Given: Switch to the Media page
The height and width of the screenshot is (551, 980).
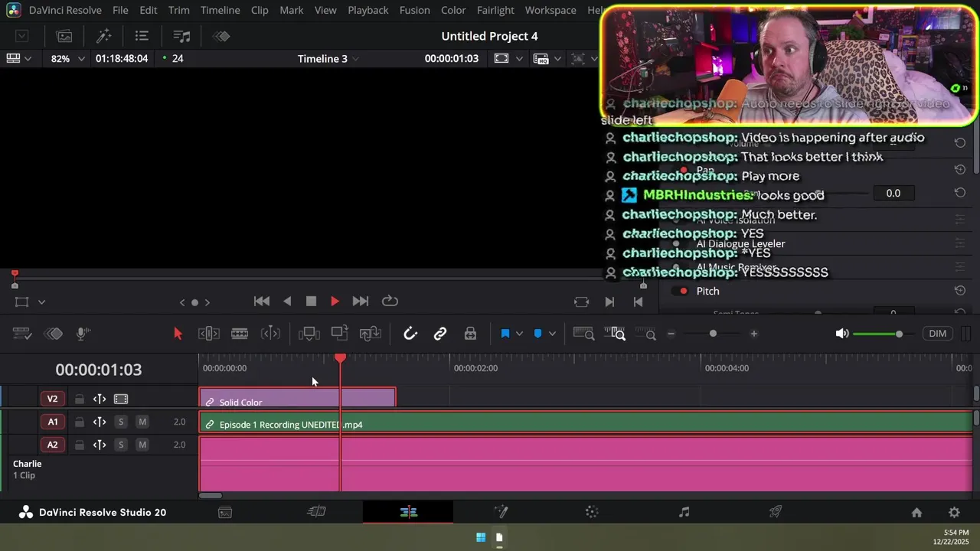Looking at the screenshot, I should 225,513.
